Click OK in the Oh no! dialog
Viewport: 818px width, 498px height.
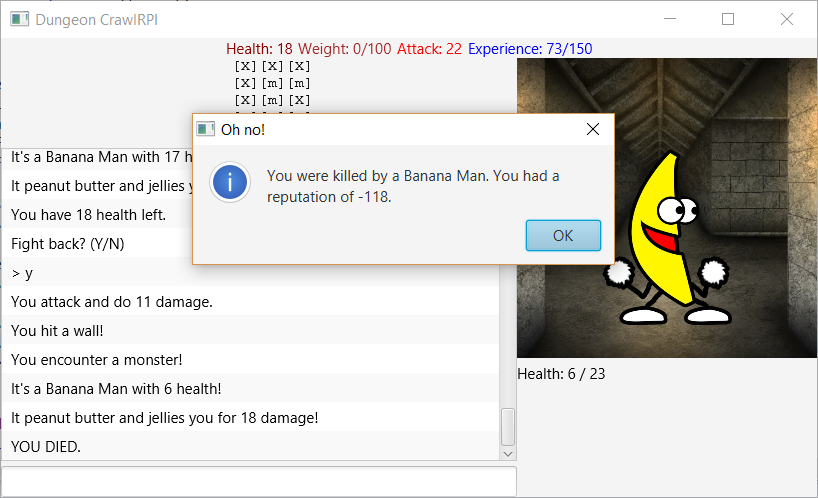(x=563, y=235)
